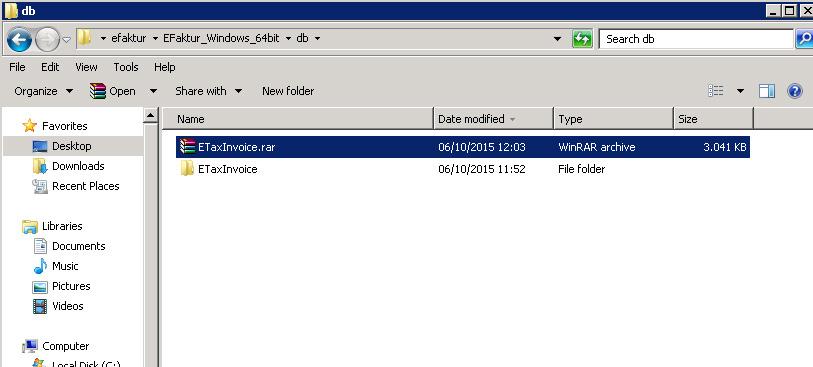The width and height of the screenshot is (813, 367).
Task: Sort by the Date modified column header
Action: (494, 119)
